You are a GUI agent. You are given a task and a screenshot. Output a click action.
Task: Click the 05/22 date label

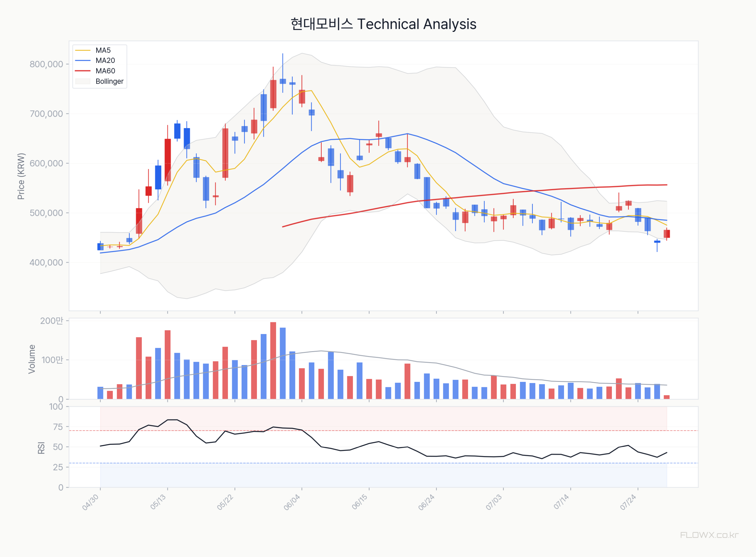tap(225, 502)
